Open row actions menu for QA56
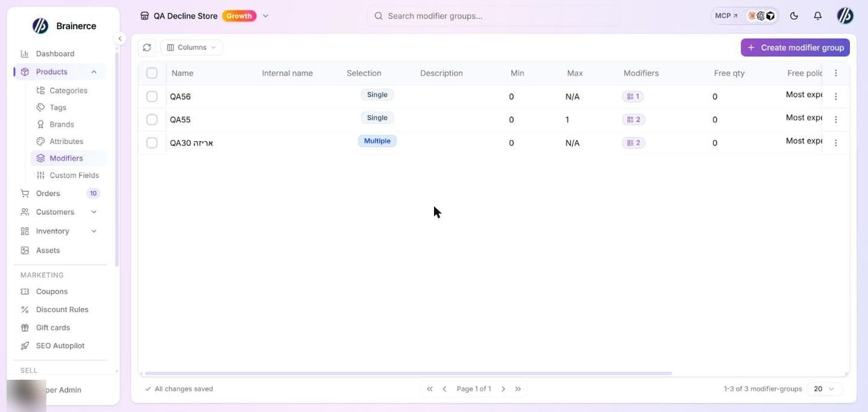868x412 pixels. point(835,97)
